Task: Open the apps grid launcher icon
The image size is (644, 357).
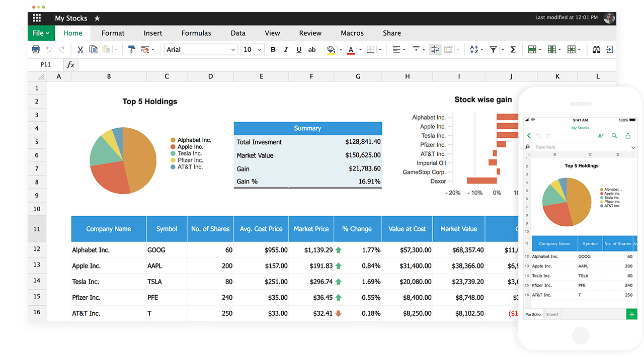Action: pyautogui.click(x=37, y=18)
